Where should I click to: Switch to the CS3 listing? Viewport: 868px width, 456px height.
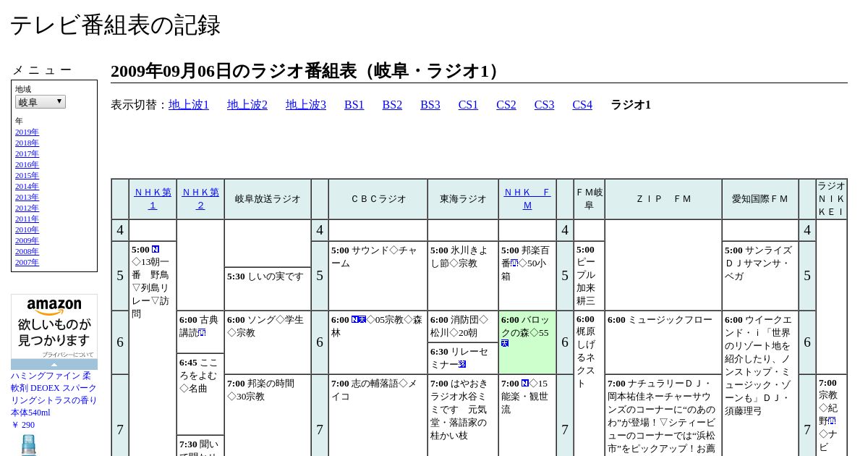[x=544, y=105]
